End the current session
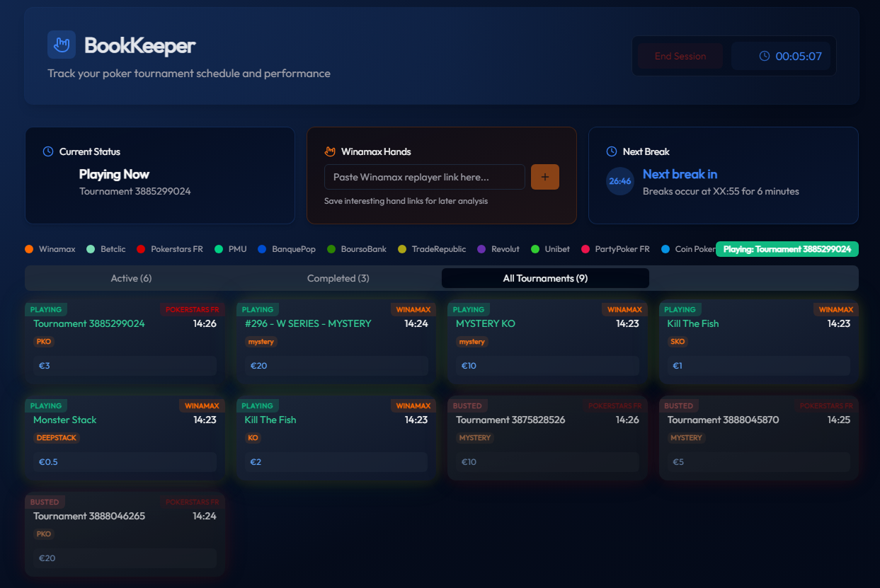 (680, 56)
